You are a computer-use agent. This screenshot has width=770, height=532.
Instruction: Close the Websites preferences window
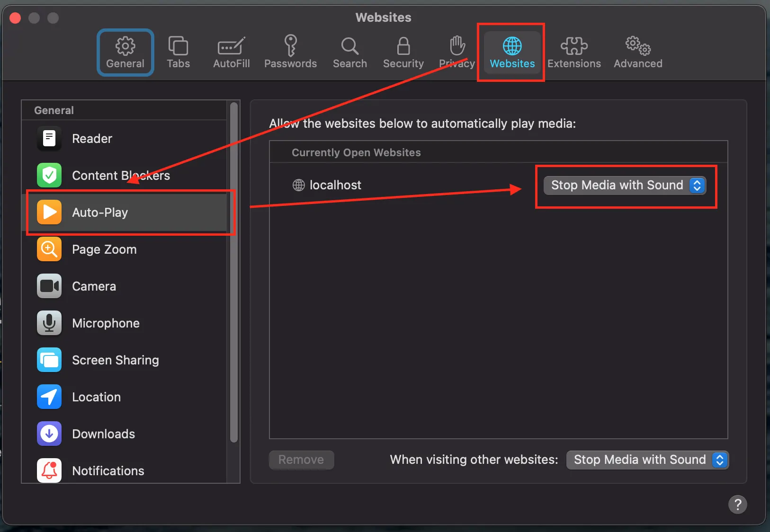tap(15, 18)
